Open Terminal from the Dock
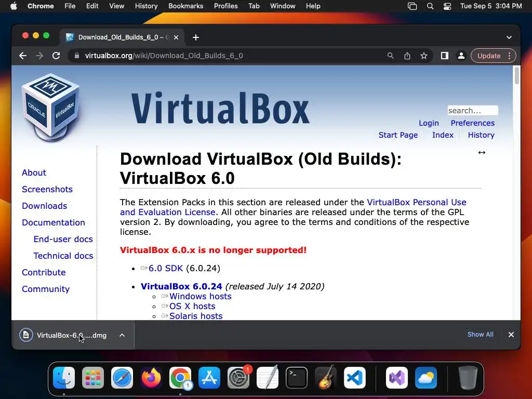532x399 pixels. (297, 378)
